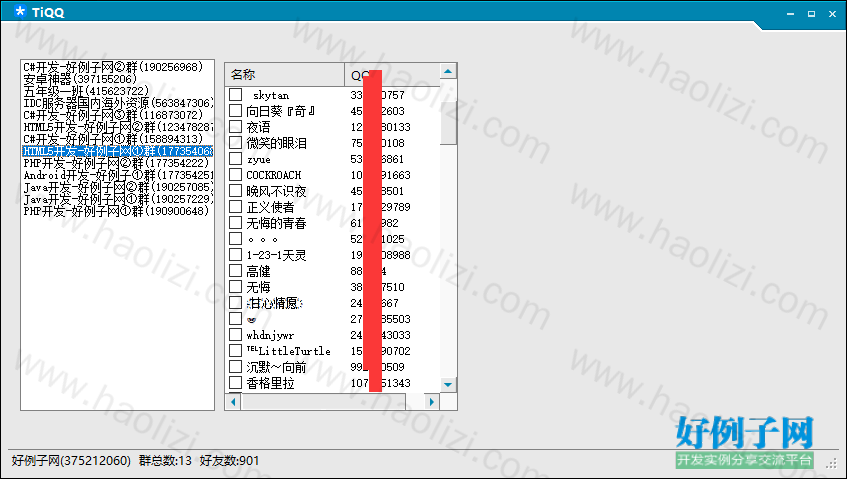The image size is (847, 479).
Task: Click the TiQQ app star icon
Action: click(x=20, y=11)
